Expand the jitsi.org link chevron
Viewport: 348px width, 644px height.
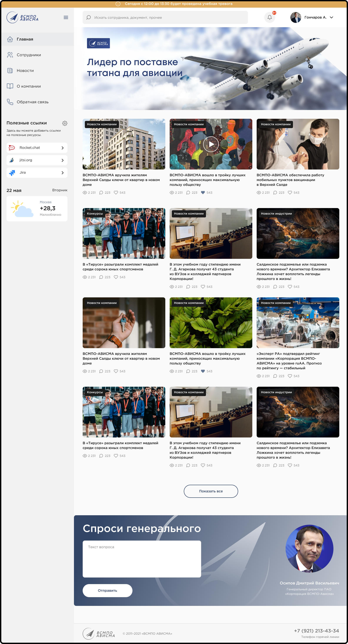[62, 160]
